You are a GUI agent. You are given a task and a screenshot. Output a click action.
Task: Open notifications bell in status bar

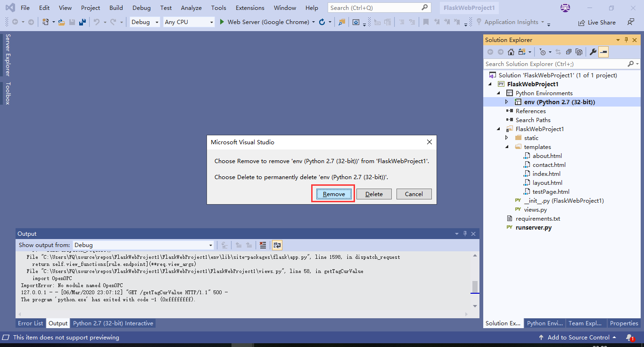pyautogui.click(x=629, y=338)
